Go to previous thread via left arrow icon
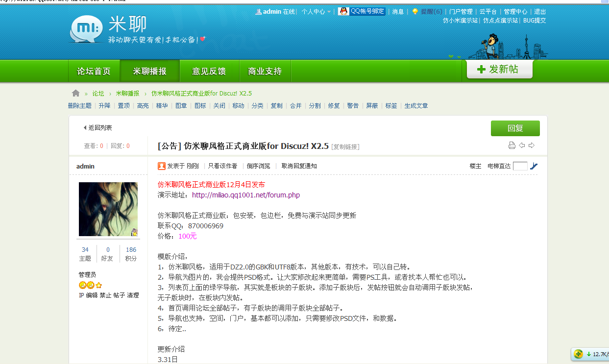The width and height of the screenshot is (609, 364). coord(522,146)
